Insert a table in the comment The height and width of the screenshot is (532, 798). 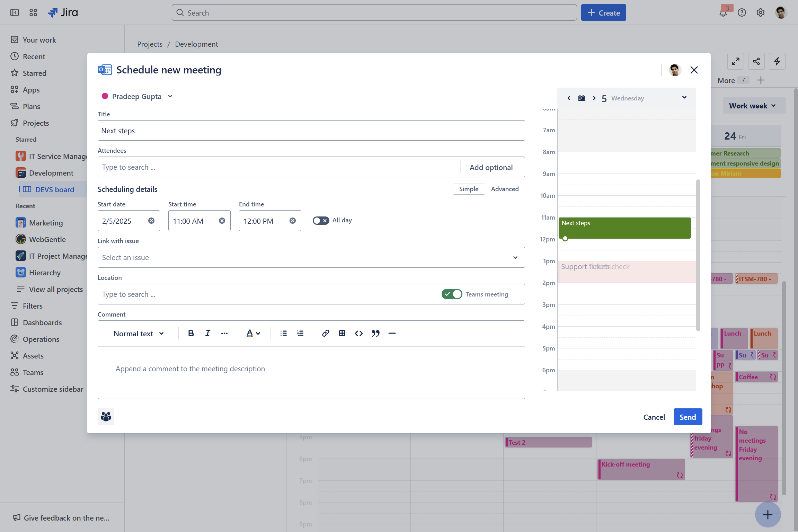tap(342, 333)
